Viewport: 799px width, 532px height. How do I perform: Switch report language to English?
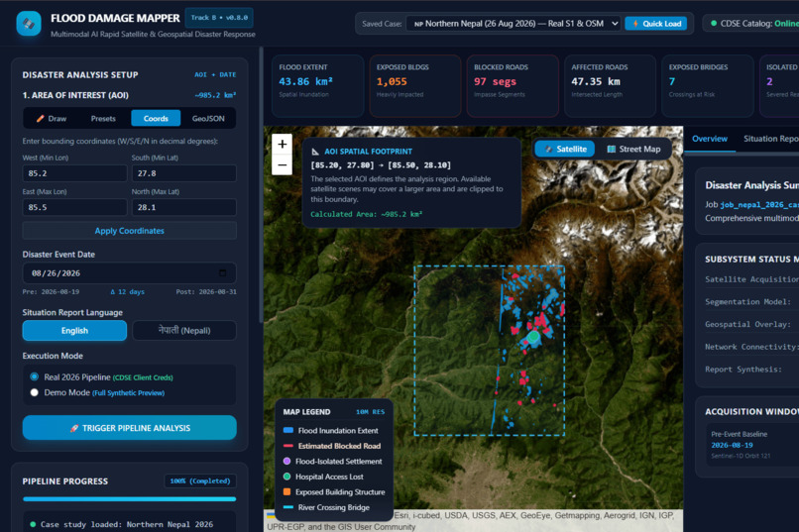click(74, 331)
